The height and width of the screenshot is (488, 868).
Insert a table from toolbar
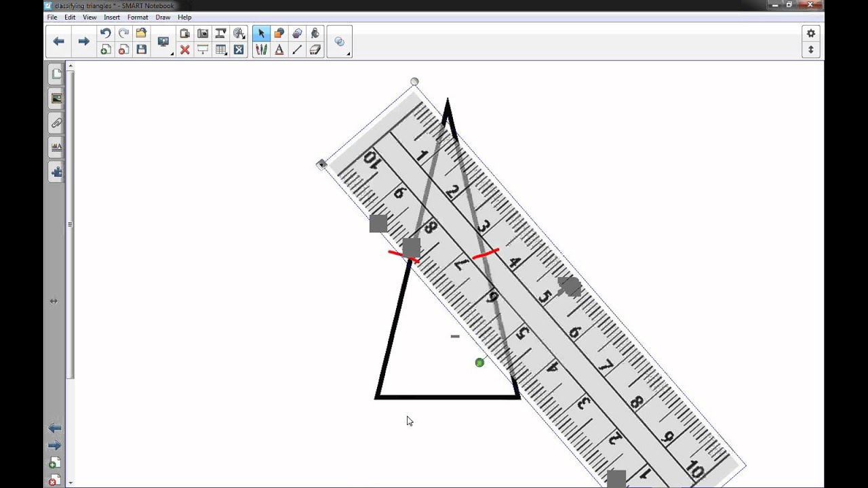(220, 49)
